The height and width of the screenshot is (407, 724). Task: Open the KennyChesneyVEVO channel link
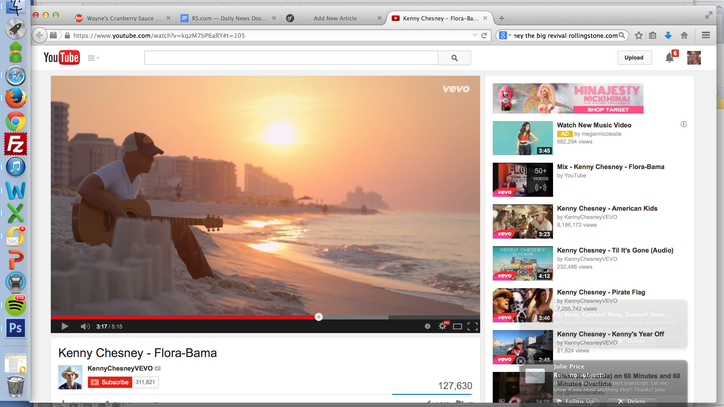tap(120, 368)
